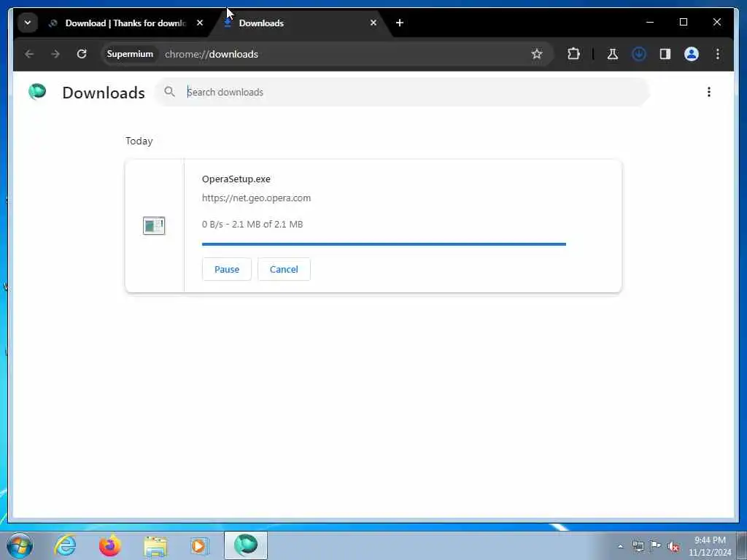Viewport: 747px width, 560px height.
Task: Open Windows Explorer folder on taskbar
Action: click(x=155, y=545)
